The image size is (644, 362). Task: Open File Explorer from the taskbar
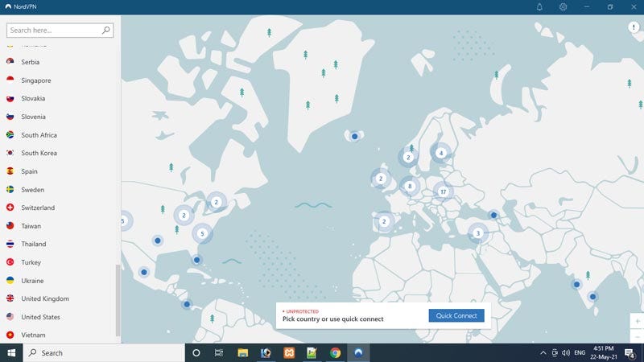click(x=243, y=352)
